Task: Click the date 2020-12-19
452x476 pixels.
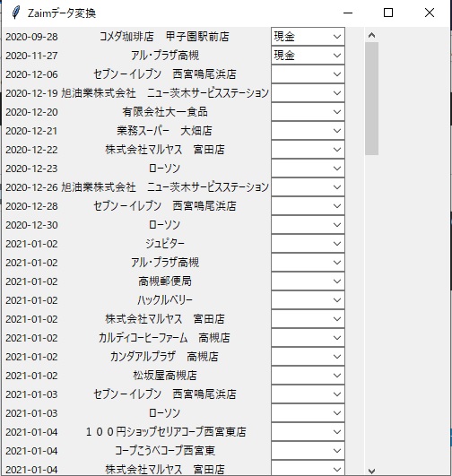Action: click(x=31, y=93)
